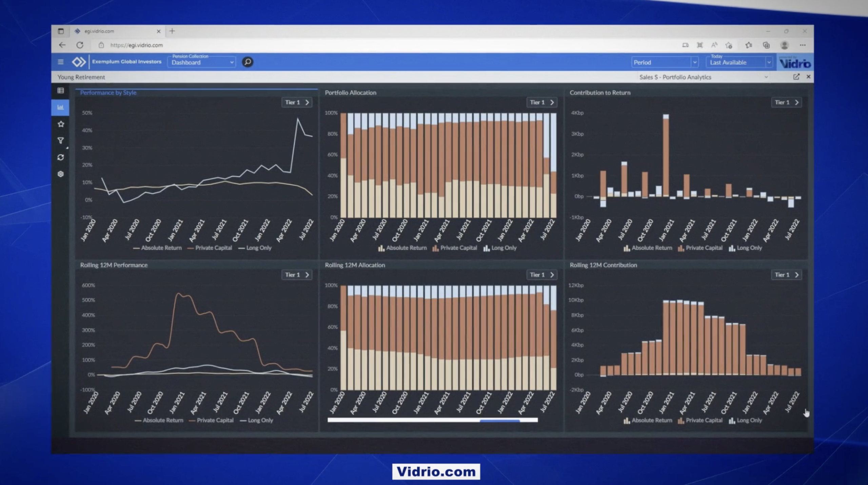
Task: Open the filter funnel sidebar icon
Action: click(x=61, y=140)
